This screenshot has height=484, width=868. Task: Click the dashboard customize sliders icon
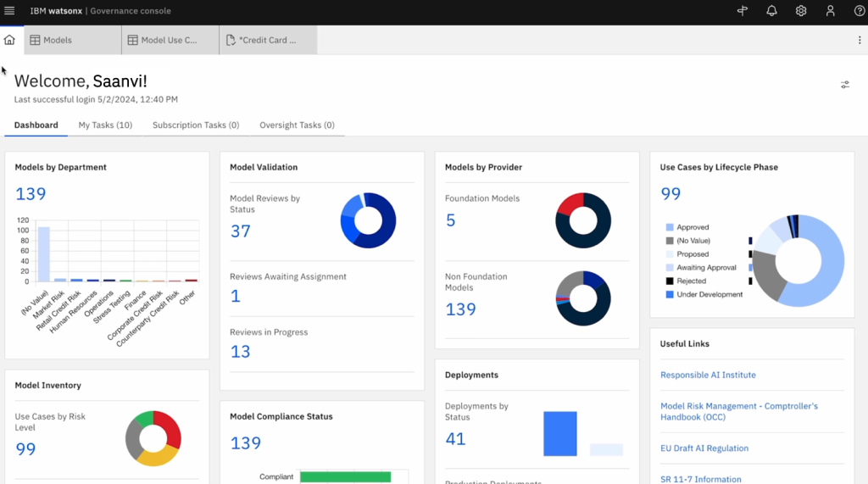tap(845, 85)
